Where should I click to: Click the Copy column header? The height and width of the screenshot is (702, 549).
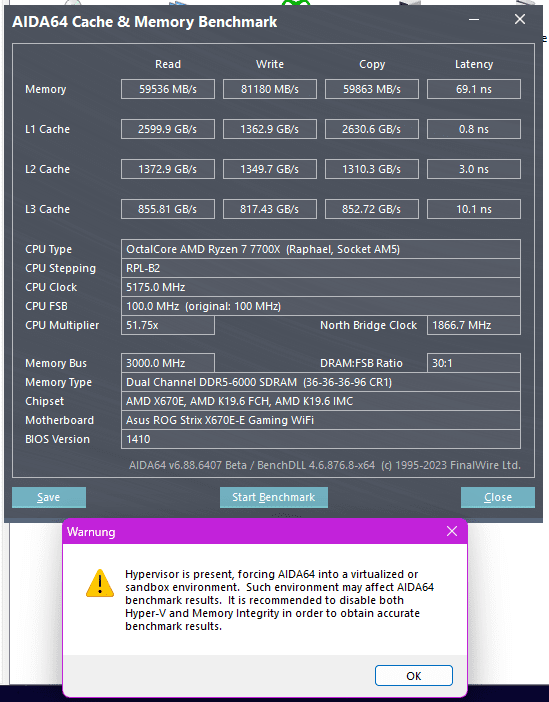tap(372, 64)
